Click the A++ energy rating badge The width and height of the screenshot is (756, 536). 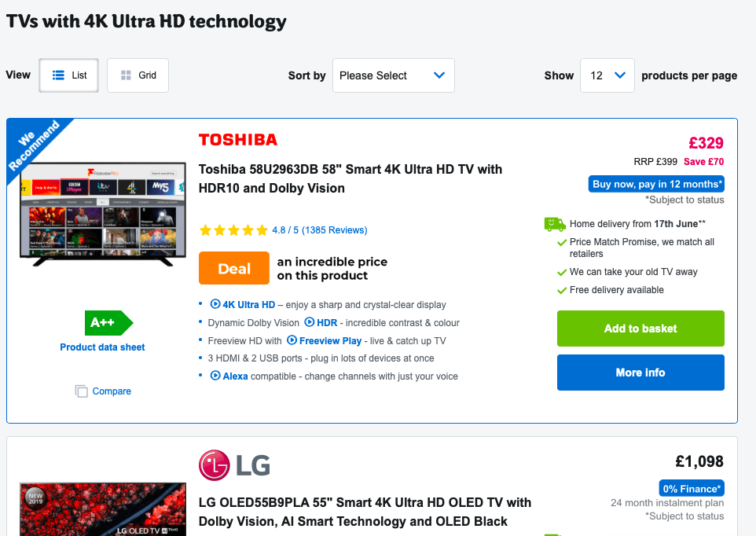click(109, 322)
